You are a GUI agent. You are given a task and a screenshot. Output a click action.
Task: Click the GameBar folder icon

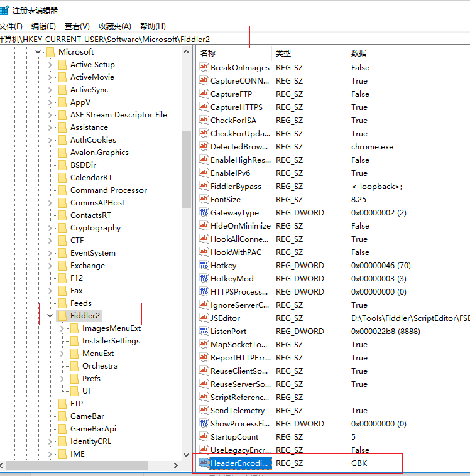63,416
